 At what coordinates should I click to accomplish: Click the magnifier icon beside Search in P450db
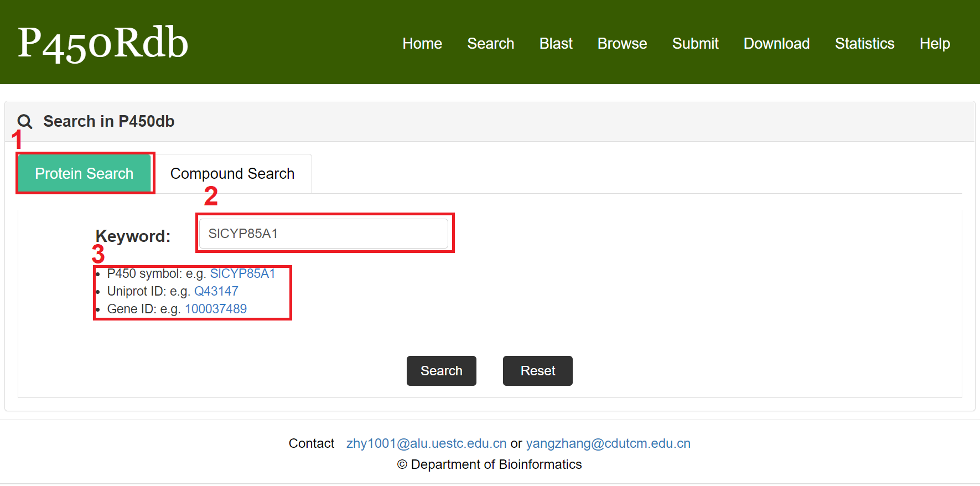tap(25, 121)
